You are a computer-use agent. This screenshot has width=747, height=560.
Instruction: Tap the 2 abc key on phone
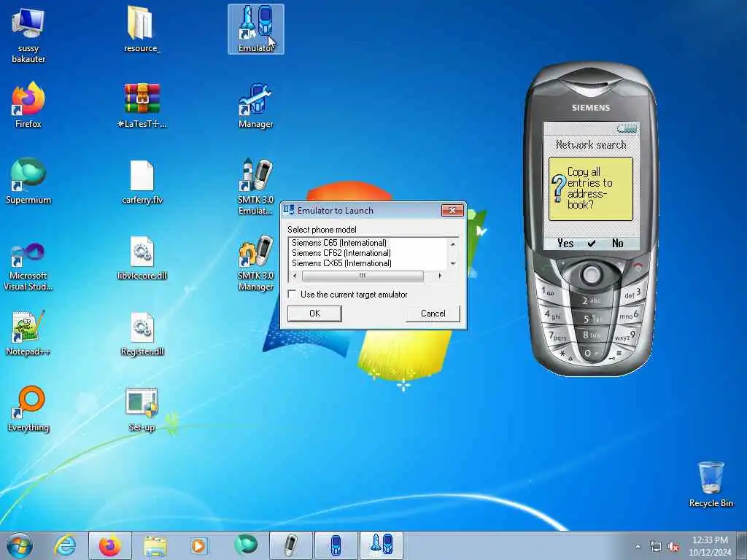tap(591, 300)
